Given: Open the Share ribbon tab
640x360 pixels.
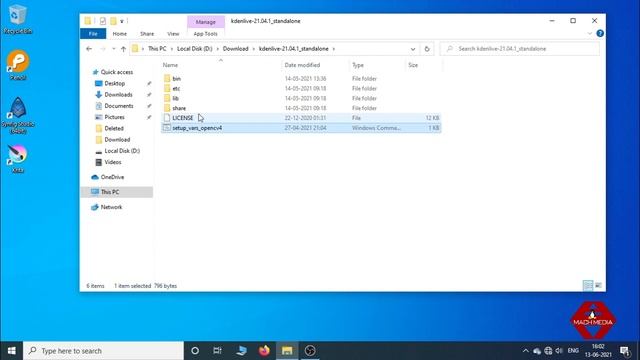Looking at the screenshot, I should tap(147, 34).
